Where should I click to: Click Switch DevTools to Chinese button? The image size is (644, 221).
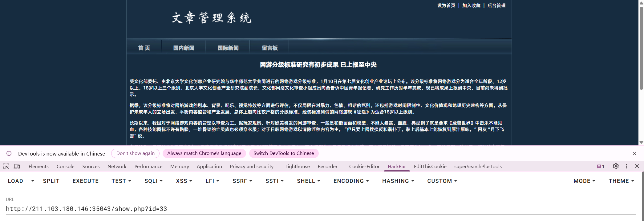284,153
